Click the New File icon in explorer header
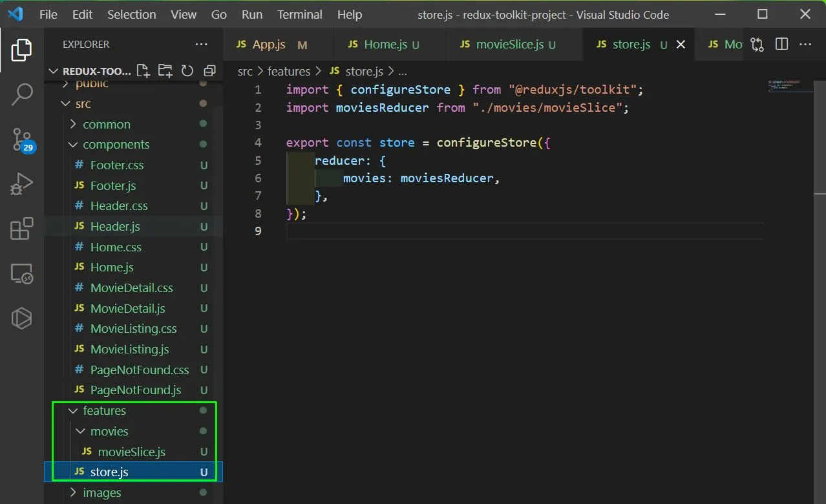The image size is (826, 504). click(143, 70)
